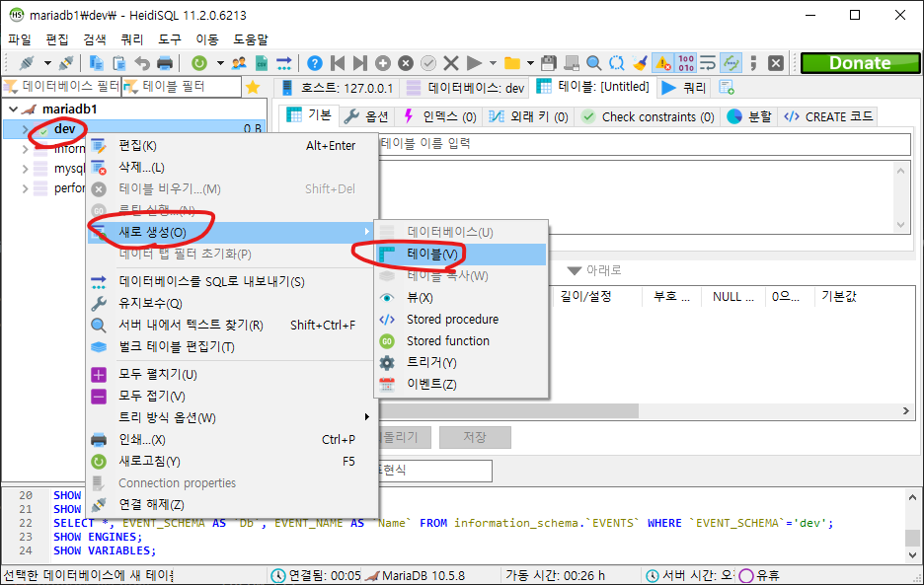Click the broom reformat SQL toolbar icon

[x=640, y=62]
